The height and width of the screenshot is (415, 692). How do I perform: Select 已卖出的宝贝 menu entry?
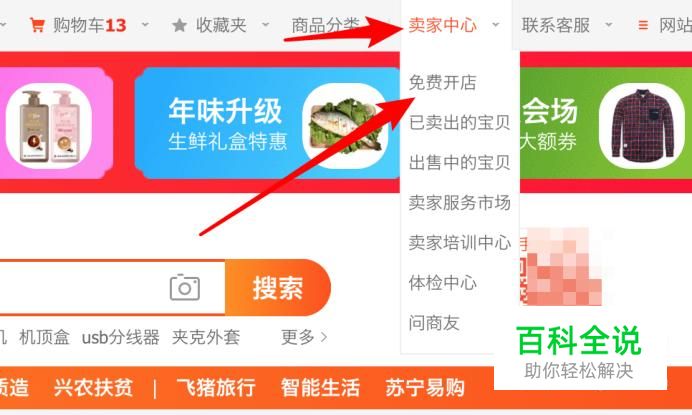pos(459,122)
